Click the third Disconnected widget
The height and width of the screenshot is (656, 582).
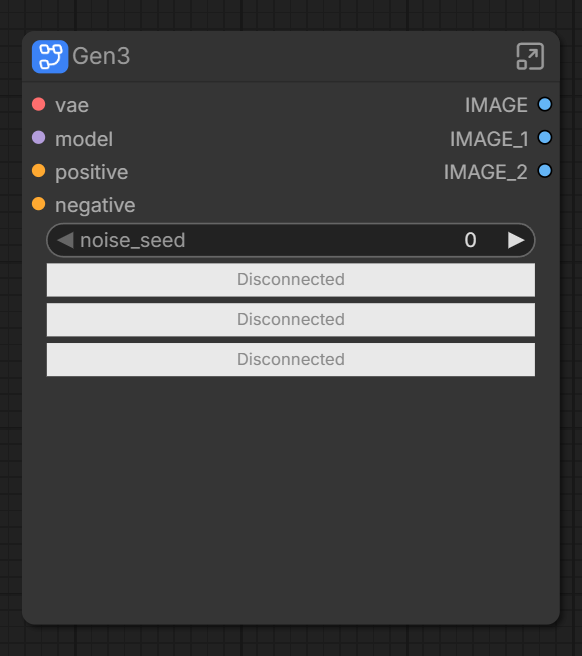pyautogui.click(x=291, y=359)
